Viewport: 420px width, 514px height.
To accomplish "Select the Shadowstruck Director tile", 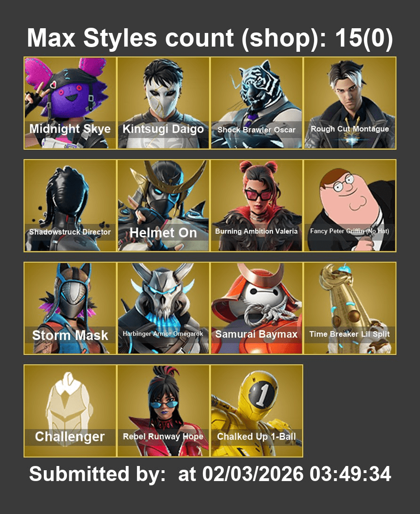I will pyautogui.click(x=70, y=206).
